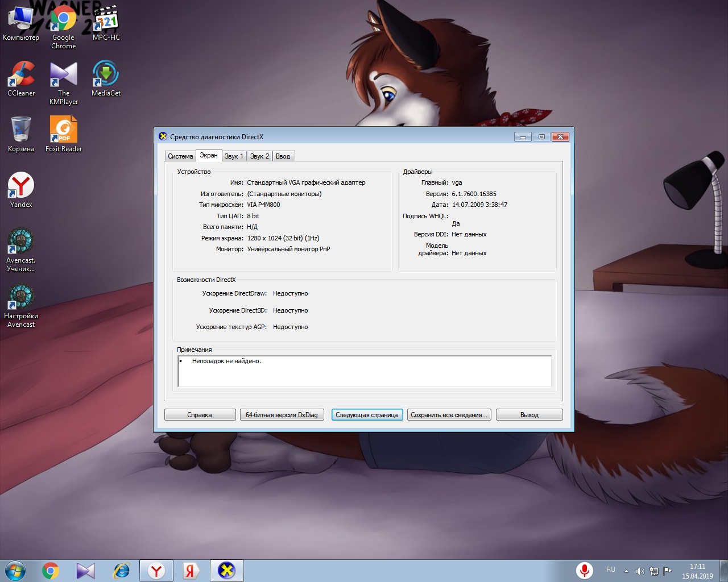Switch to the Звук 2 tab

(260, 156)
